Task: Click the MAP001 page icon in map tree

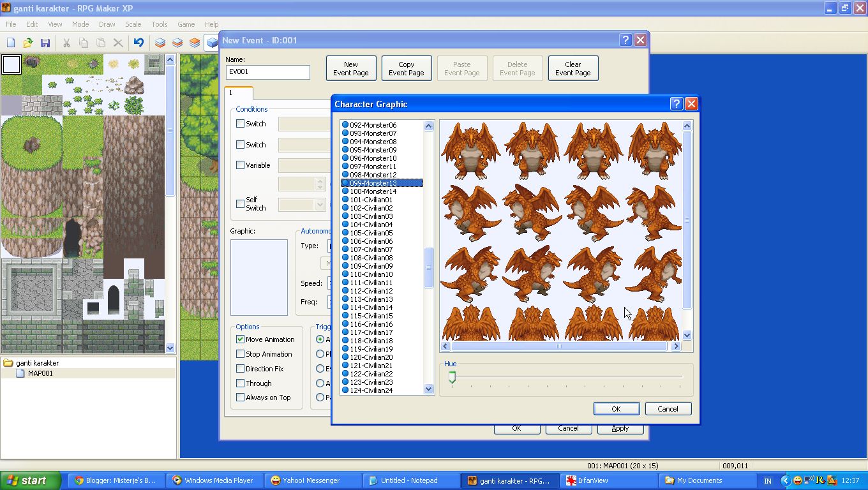Action: pos(20,373)
